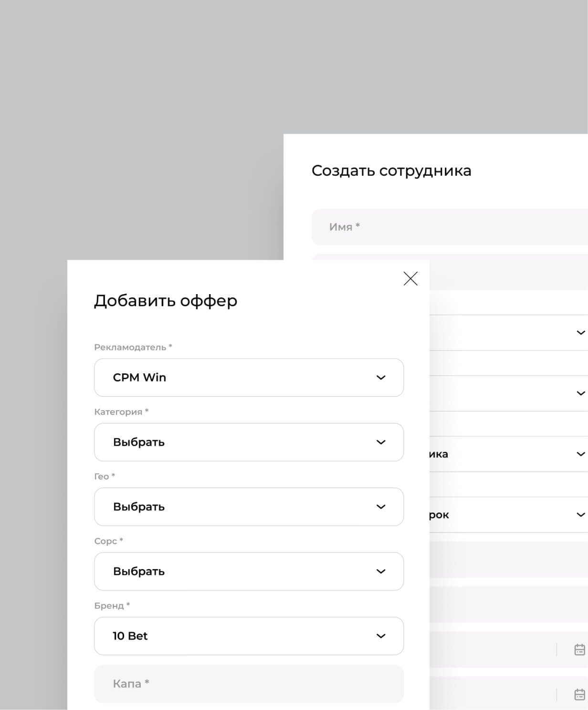Select the Бренд dropdown text 10 Bet
Viewport: 588px width, 710px height.
pos(130,636)
